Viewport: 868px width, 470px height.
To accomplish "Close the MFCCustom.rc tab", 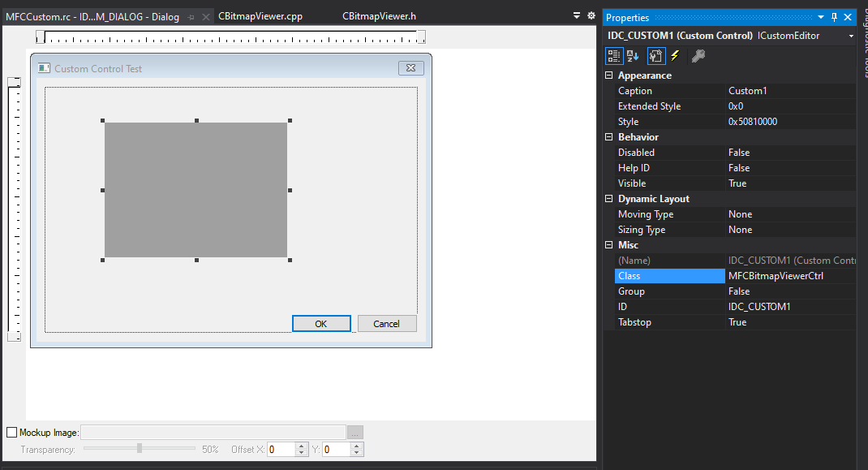I will pos(206,17).
